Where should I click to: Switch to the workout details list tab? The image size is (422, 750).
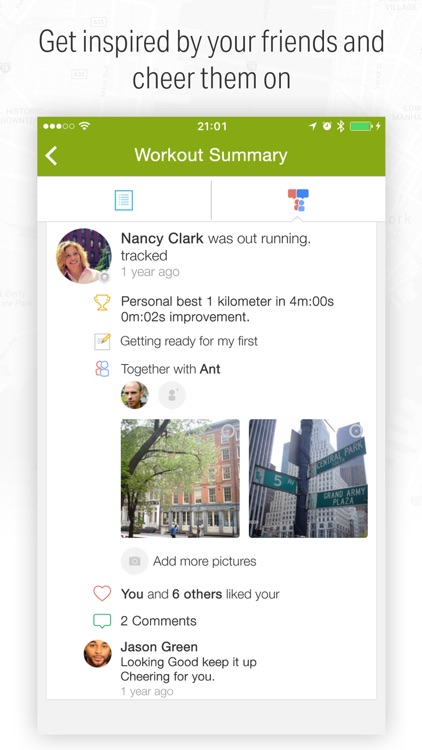[x=124, y=200]
